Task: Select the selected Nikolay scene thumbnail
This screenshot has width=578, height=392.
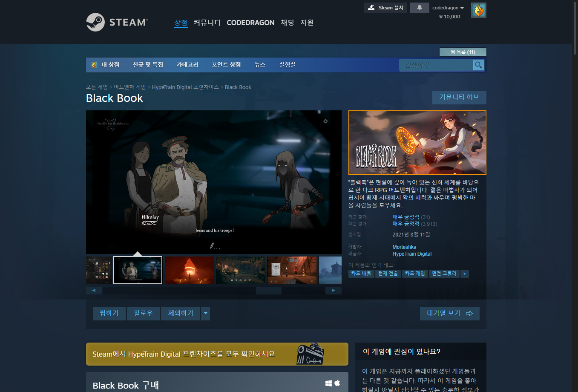Action: coord(138,270)
